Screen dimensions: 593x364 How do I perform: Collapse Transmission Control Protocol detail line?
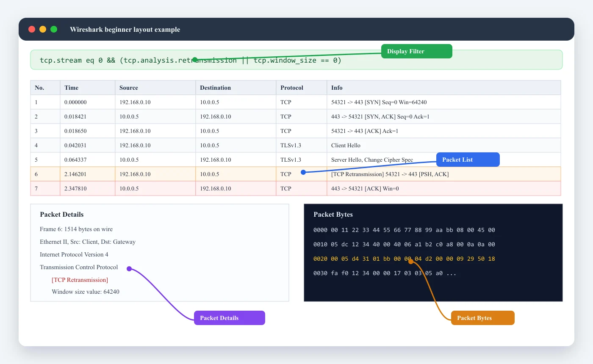pos(79,267)
